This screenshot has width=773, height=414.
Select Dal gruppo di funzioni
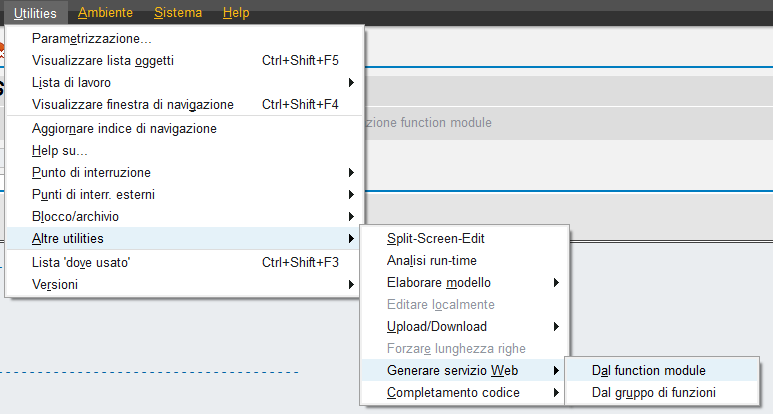tap(662, 393)
